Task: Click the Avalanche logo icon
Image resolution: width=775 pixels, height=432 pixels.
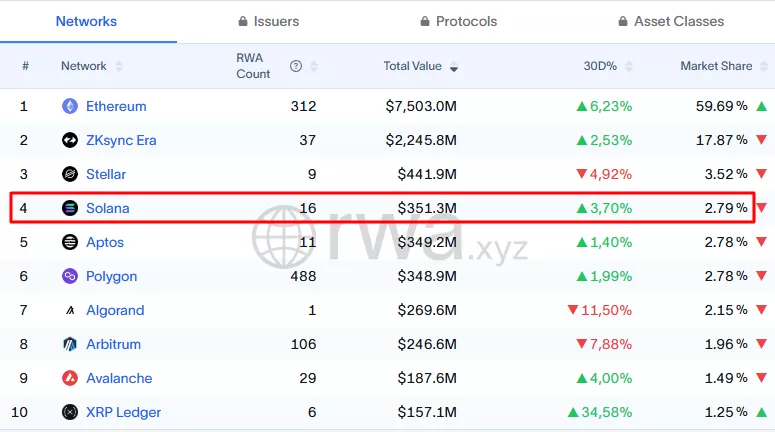Action: [x=70, y=378]
